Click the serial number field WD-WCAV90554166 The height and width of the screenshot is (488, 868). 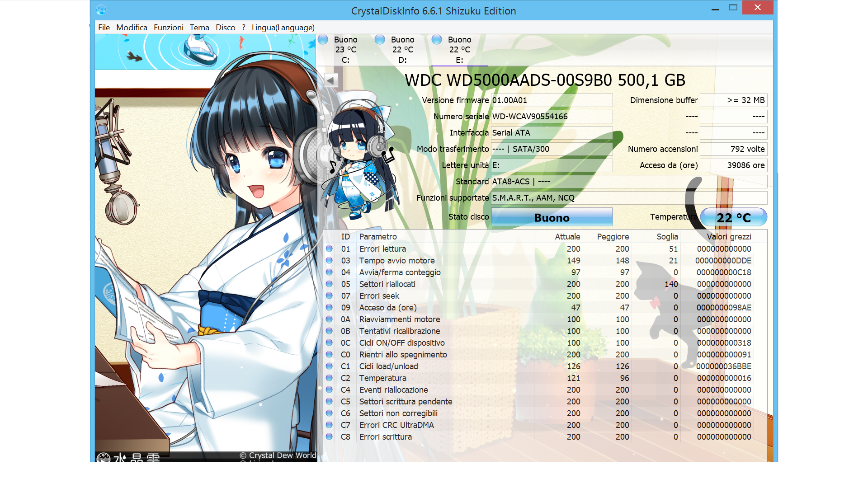click(x=552, y=117)
